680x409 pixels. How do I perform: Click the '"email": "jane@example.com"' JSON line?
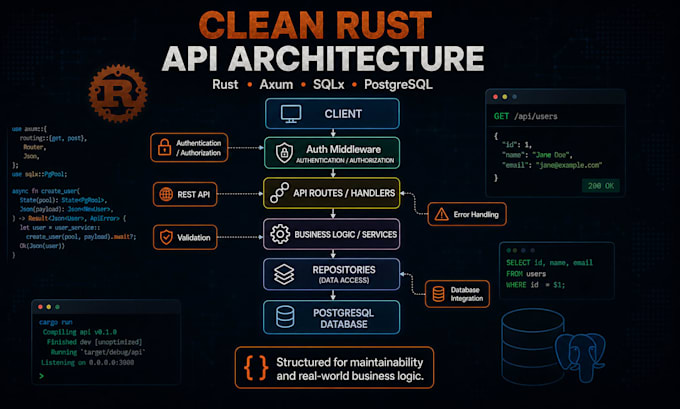tap(552, 165)
